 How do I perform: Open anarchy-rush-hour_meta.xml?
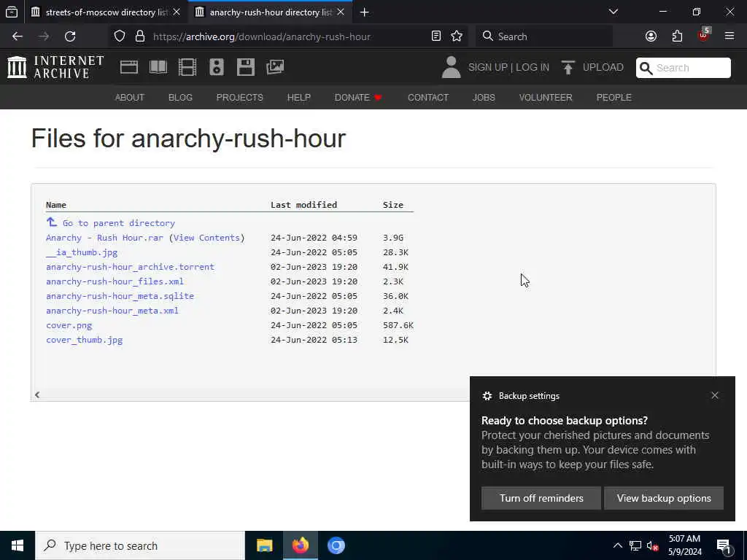click(112, 311)
